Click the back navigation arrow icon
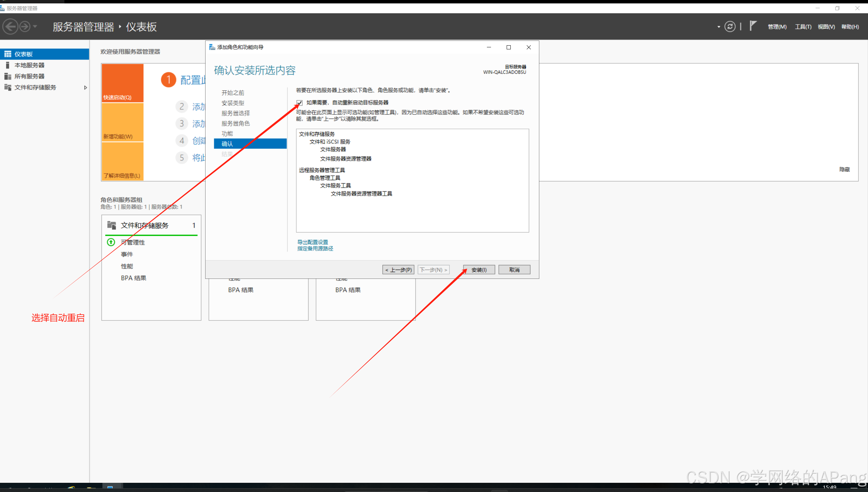 coord(11,27)
